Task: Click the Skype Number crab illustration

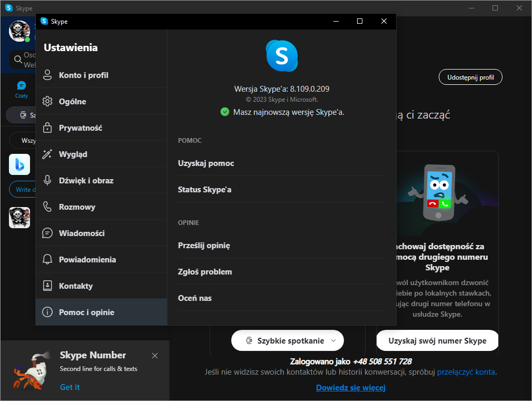Action: (32, 371)
